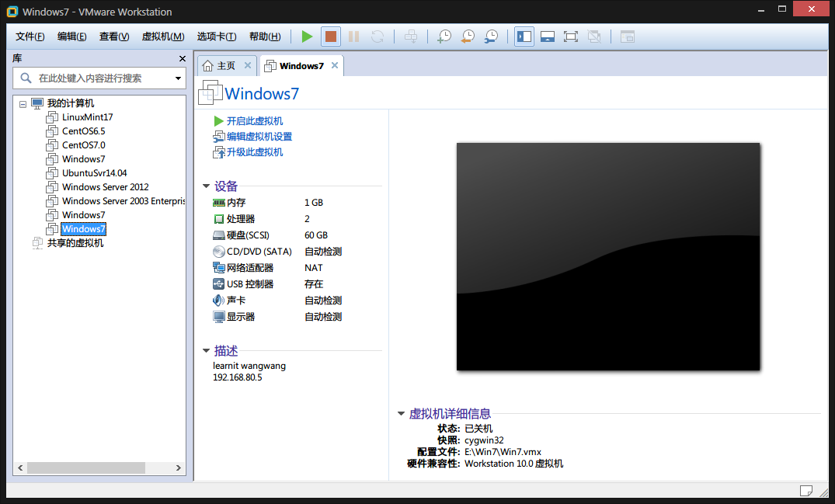
Task: Click the CD/DVD (SATA) disc icon
Action: coord(219,252)
